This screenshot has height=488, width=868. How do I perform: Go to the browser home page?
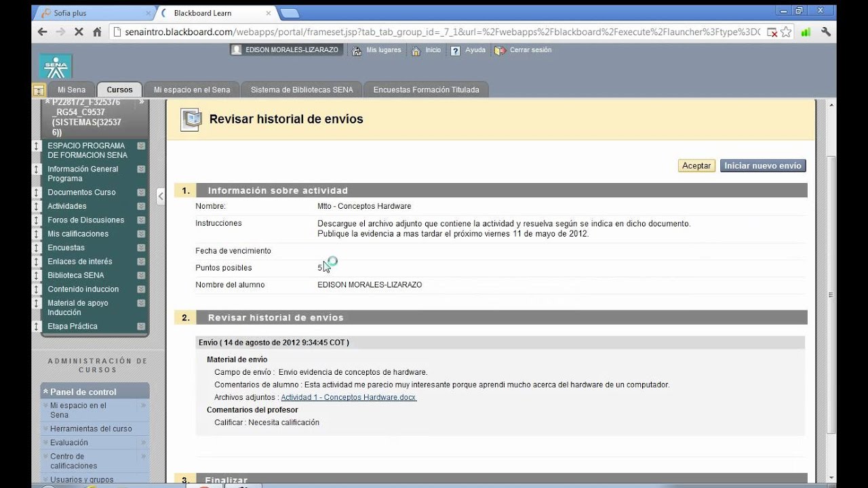[97, 32]
